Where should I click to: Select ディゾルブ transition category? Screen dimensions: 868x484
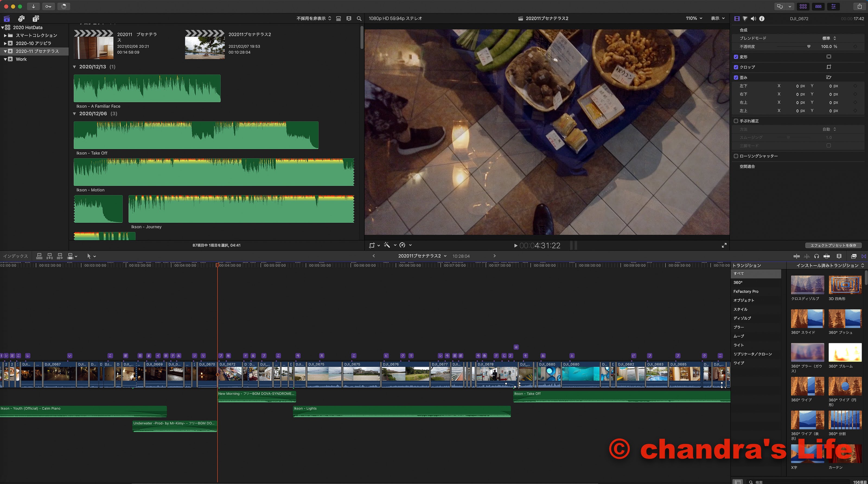pos(756,318)
